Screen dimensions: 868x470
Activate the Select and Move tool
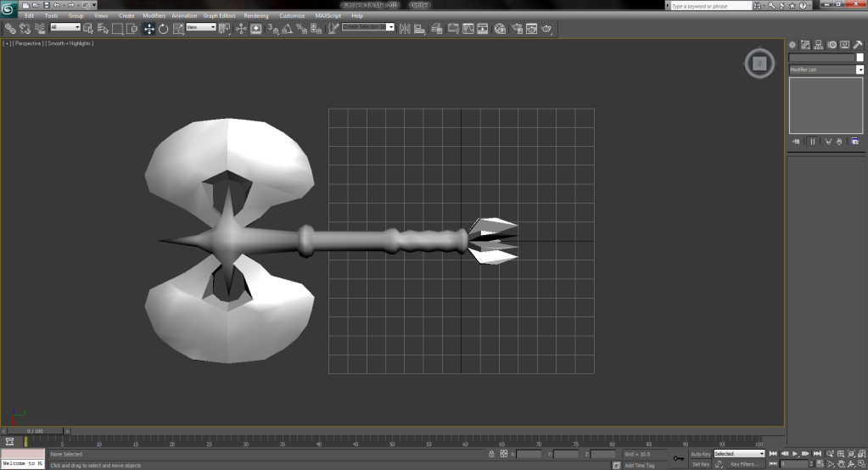[149, 29]
